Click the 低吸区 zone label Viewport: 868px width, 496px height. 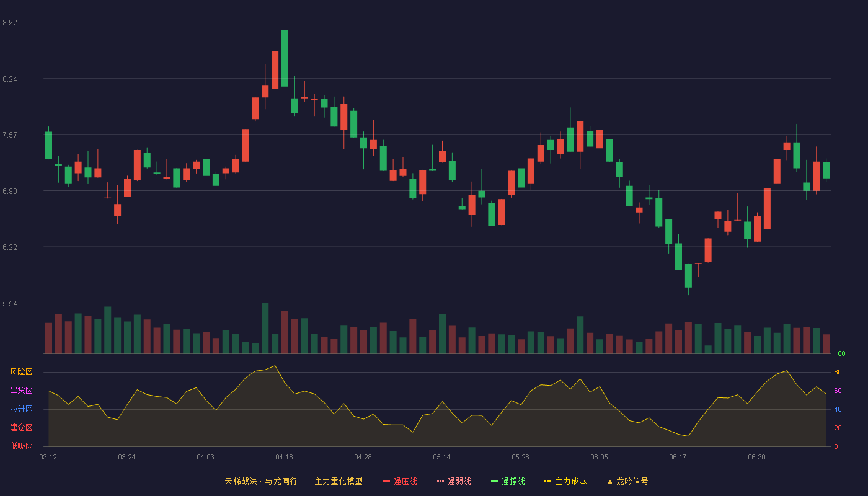click(x=22, y=446)
